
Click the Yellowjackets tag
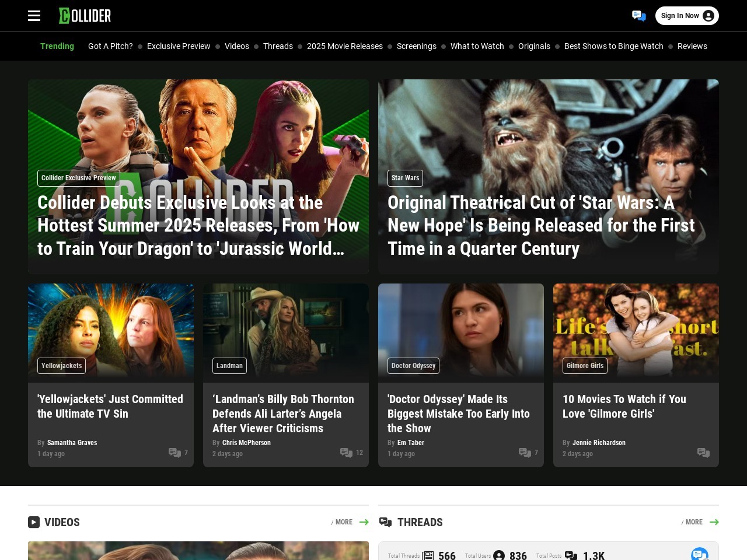tap(61, 366)
